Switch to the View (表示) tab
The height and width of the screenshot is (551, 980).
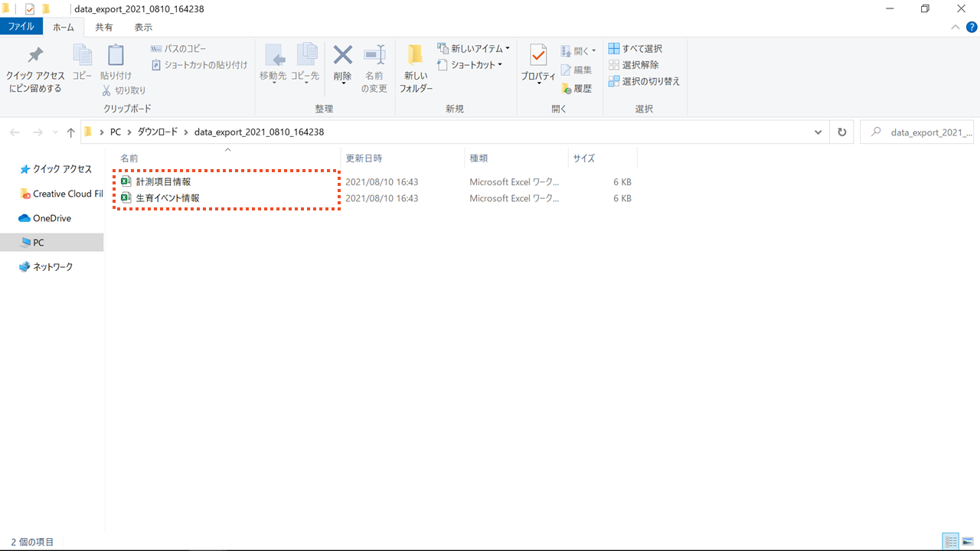(143, 27)
